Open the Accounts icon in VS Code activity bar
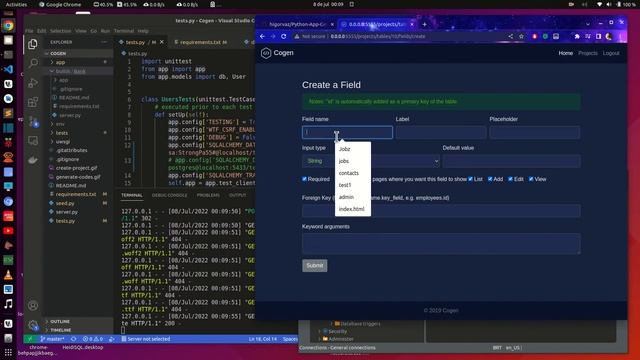 (33, 305)
